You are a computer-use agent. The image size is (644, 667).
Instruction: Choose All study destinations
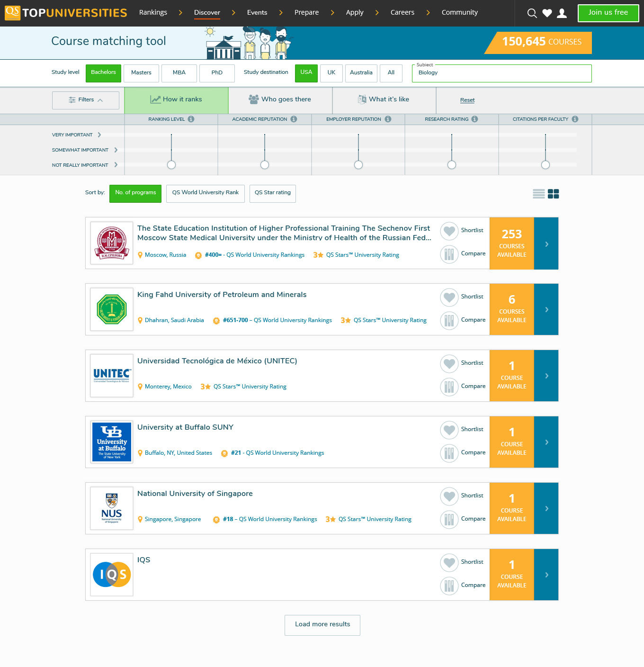click(391, 73)
